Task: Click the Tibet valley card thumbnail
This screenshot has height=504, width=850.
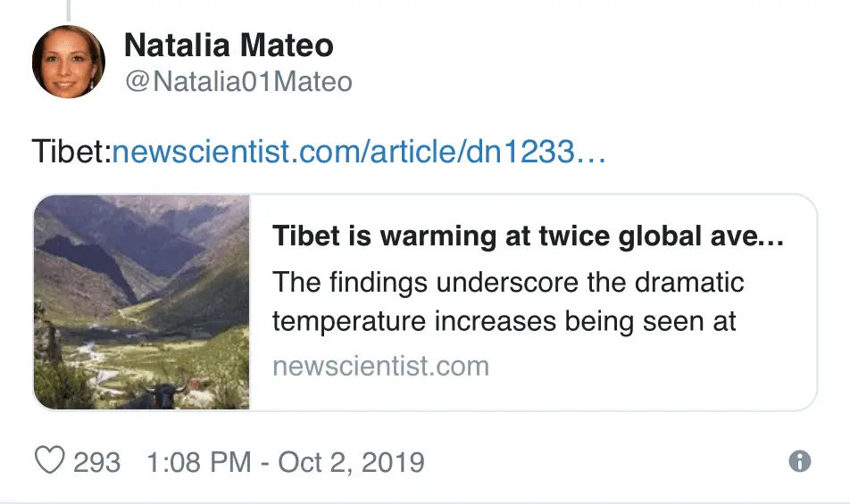Action: coord(142,302)
